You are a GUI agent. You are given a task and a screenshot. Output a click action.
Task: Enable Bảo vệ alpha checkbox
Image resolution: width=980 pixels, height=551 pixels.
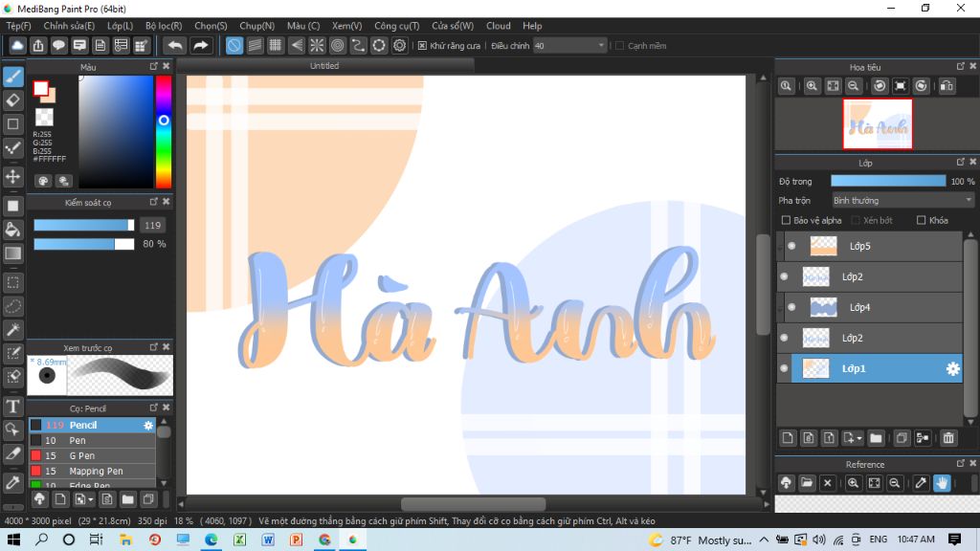pos(787,220)
